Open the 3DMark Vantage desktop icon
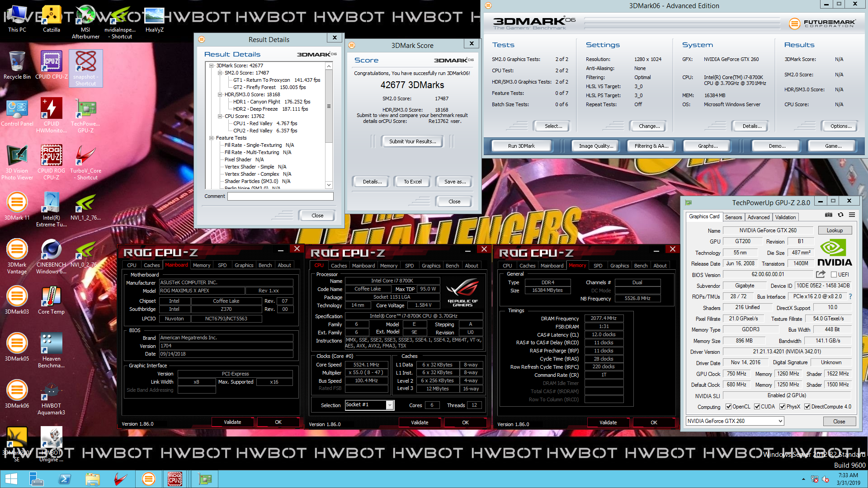The height and width of the screenshot is (488, 868). click(17, 256)
